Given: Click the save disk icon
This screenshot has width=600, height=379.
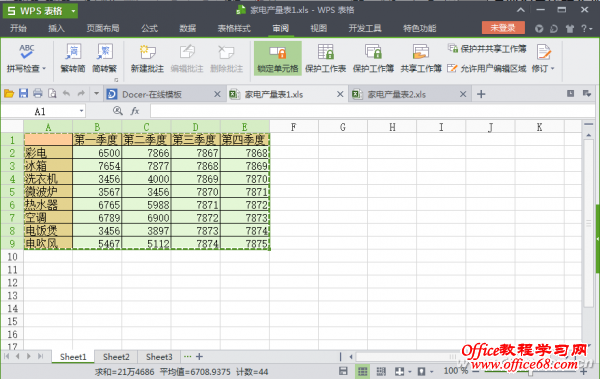Looking at the screenshot, I should pos(23,93).
